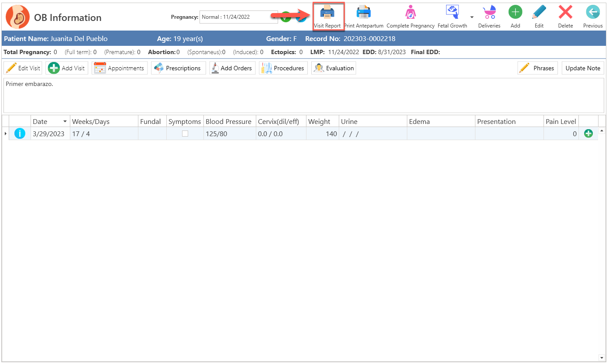The image size is (609, 364).
Task: Sort by the Date column header
Action: [50, 121]
